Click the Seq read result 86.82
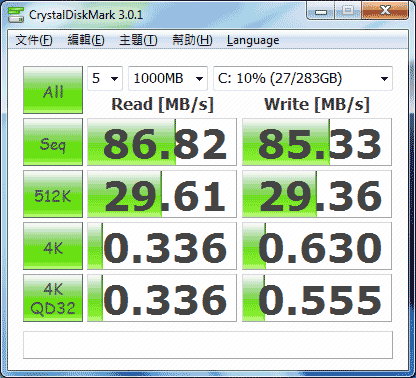Image resolution: width=416 pixels, height=378 pixels. pos(162,142)
